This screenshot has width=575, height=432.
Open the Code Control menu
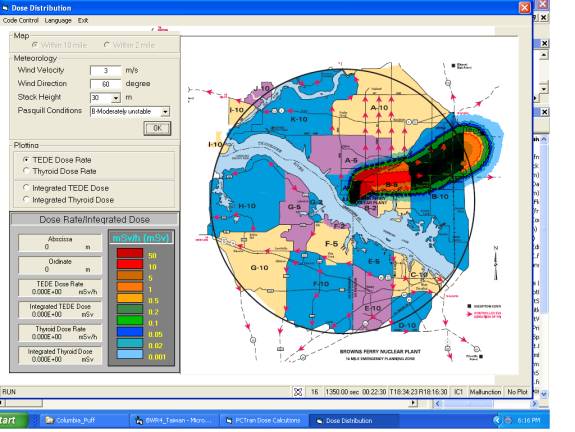click(20, 21)
